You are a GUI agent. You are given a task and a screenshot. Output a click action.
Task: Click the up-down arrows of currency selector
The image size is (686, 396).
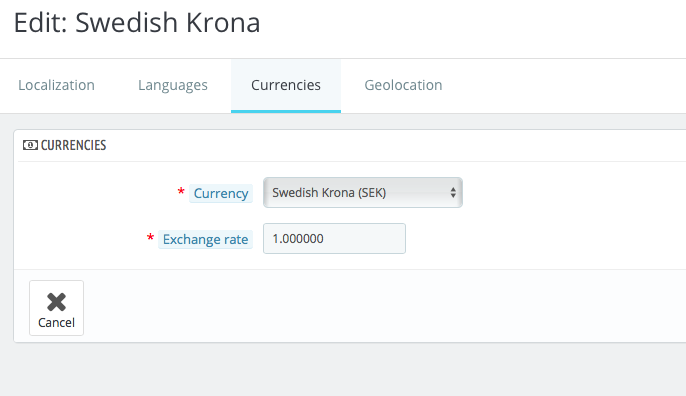click(453, 193)
